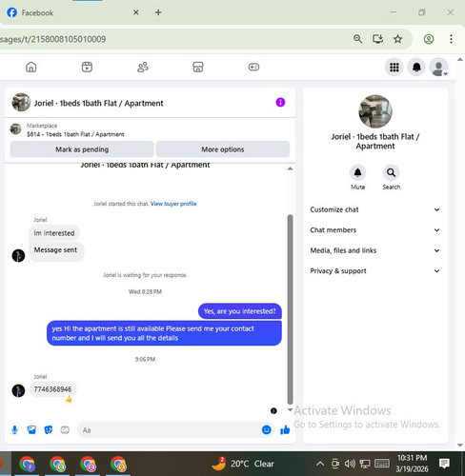This screenshot has width=465, height=476.
Task: Show hidden system tray icons
Action: [320, 464]
